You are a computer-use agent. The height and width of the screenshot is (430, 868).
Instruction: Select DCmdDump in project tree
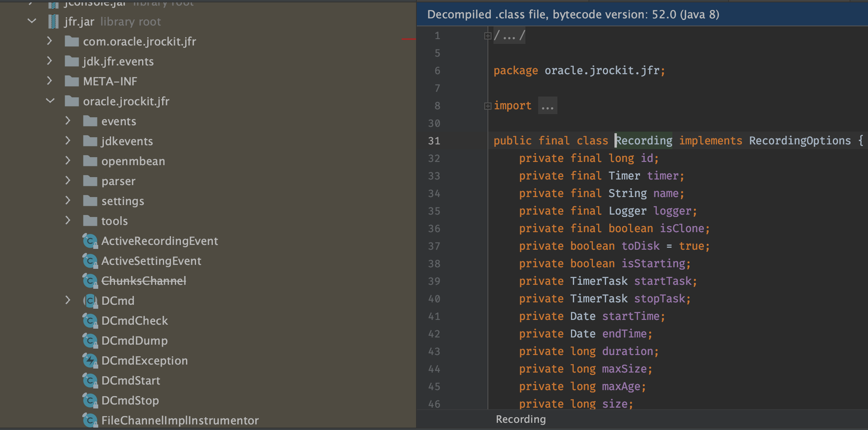[135, 341]
